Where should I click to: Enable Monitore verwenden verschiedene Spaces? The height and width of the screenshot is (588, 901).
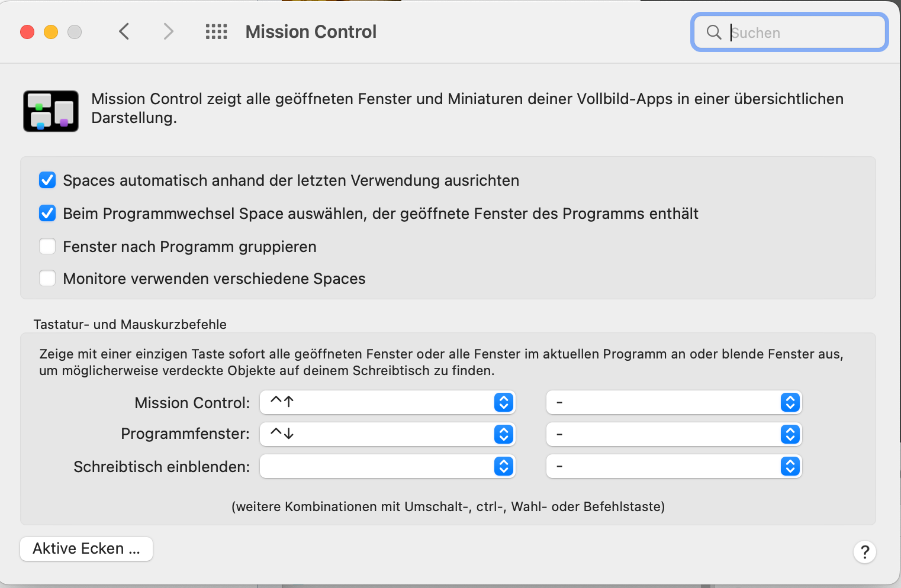[47, 278]
